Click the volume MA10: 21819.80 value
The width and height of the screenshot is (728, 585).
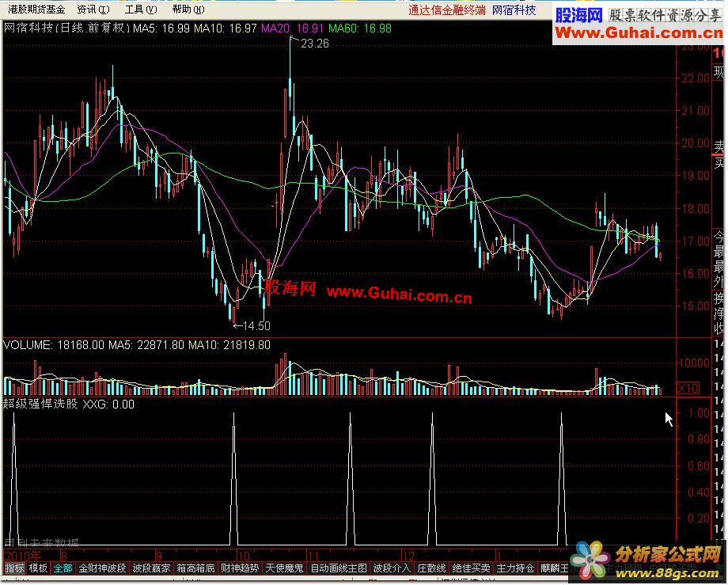(x=229, y=345)
